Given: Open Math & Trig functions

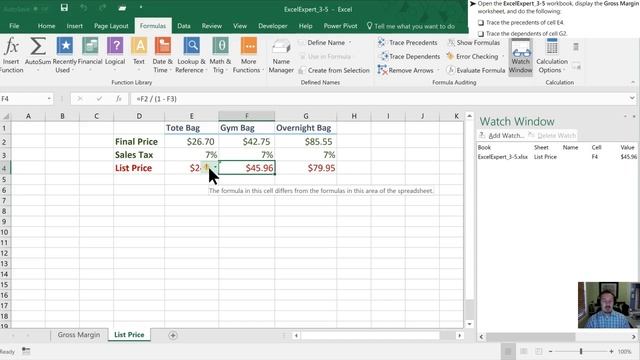Looking at the screenshot, I should (220, 56).
